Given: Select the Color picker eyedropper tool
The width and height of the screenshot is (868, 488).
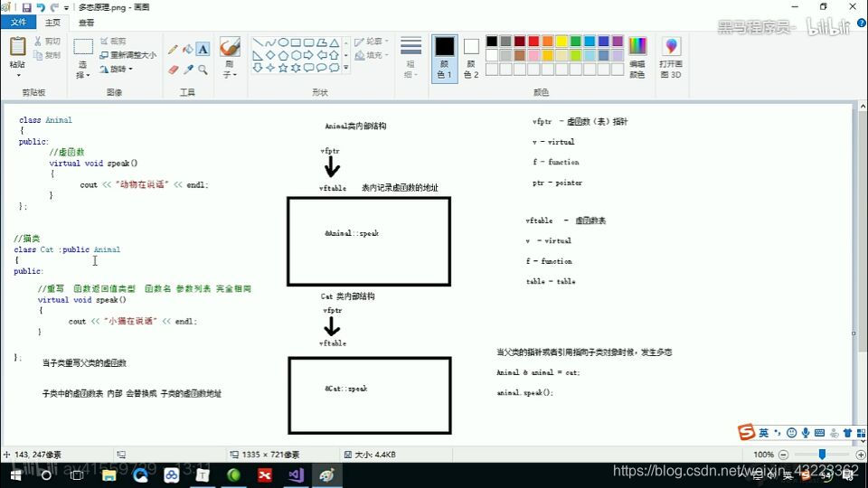Looking at the screenshot, I should tap(188, 70).
